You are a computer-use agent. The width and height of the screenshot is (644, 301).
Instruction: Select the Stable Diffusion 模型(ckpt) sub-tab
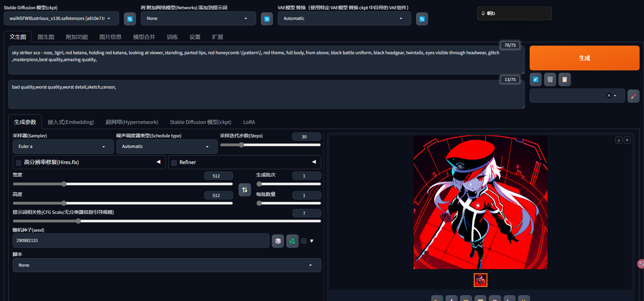[x=201, y=122]
